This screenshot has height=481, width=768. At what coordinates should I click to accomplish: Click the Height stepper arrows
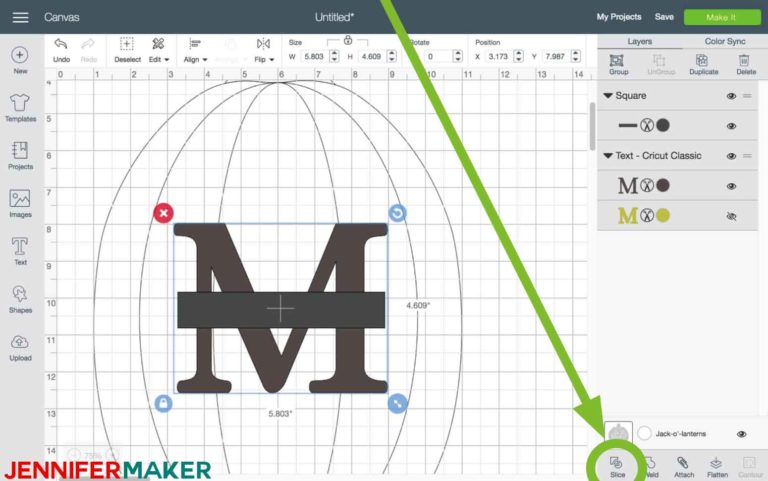(391, 56)
